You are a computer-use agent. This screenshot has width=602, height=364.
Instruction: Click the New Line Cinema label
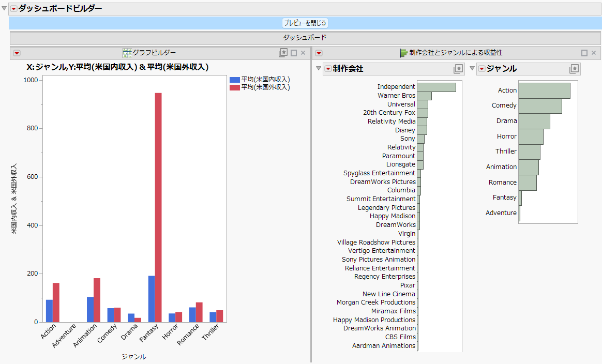coord(389,294)
